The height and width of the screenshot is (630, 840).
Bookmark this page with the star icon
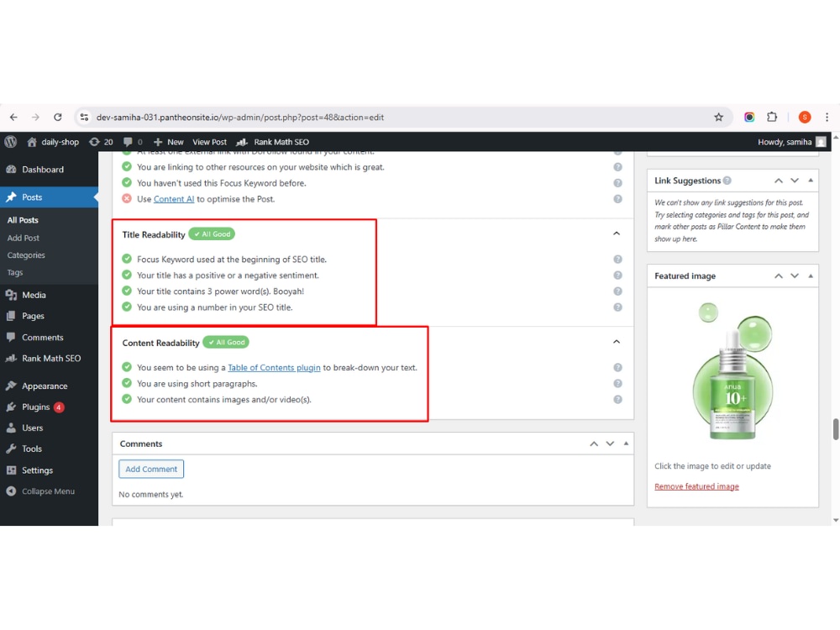pyautogui.click(x=718, y=117)
